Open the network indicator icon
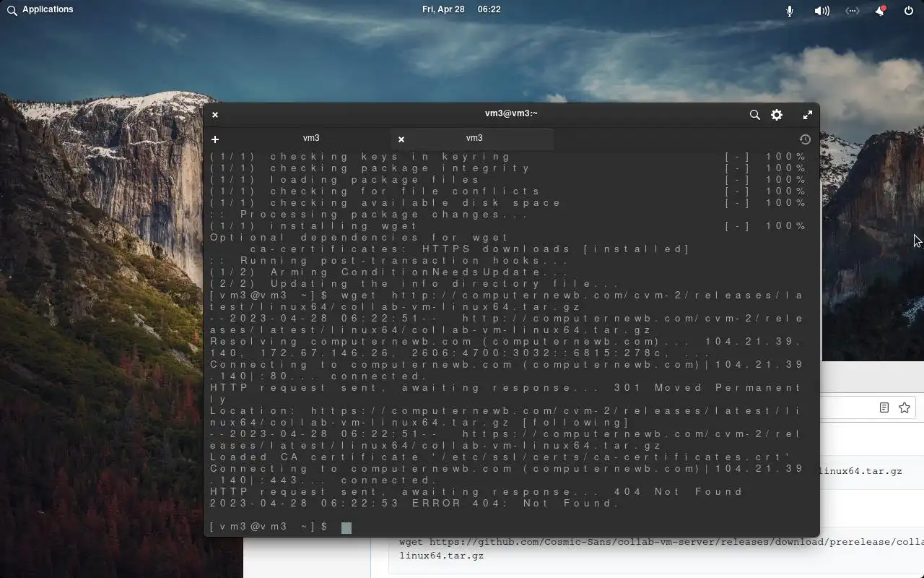Viewport: 924px width, 578px height. coord(852,11)
